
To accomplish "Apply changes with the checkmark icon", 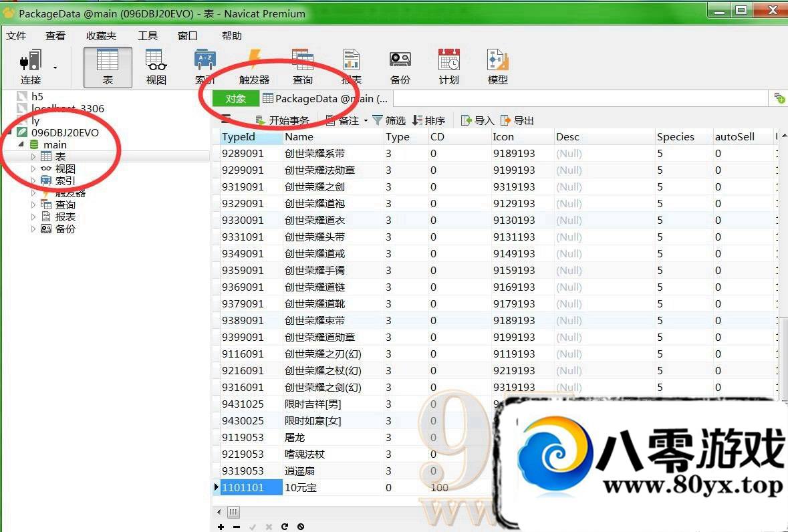I will 253,527.
